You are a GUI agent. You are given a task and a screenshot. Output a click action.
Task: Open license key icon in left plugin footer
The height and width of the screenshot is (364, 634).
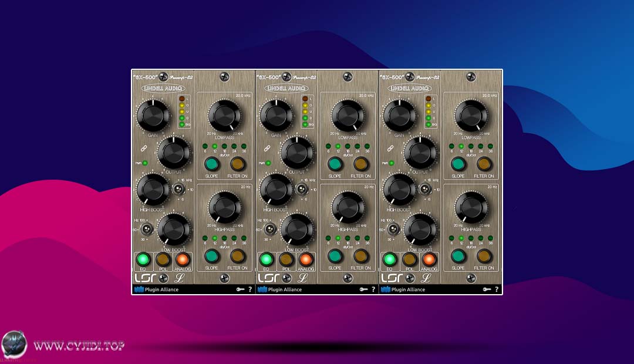tap(240, 289)
